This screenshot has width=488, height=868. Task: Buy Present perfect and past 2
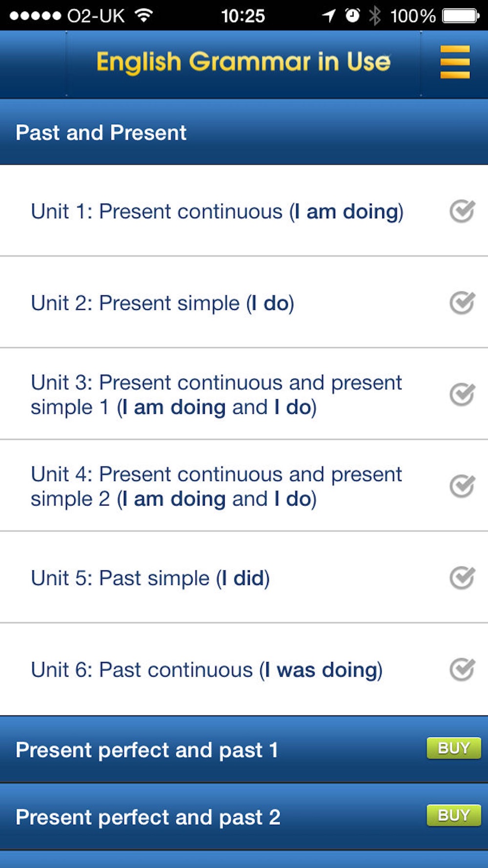pos(454,815)
